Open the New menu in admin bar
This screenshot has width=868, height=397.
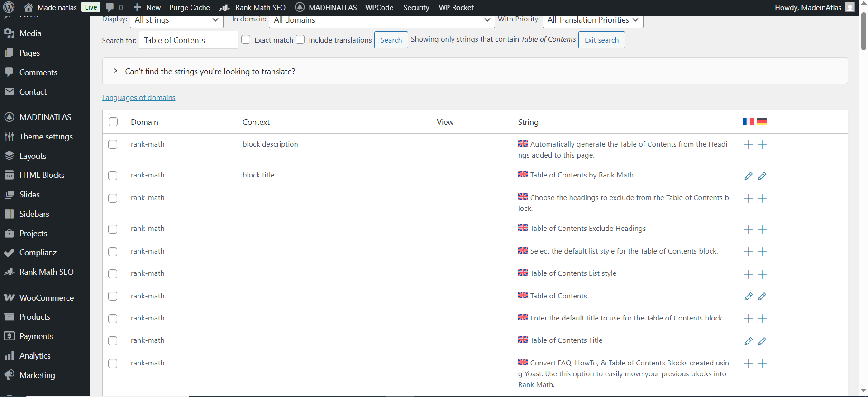click(147, 7)
